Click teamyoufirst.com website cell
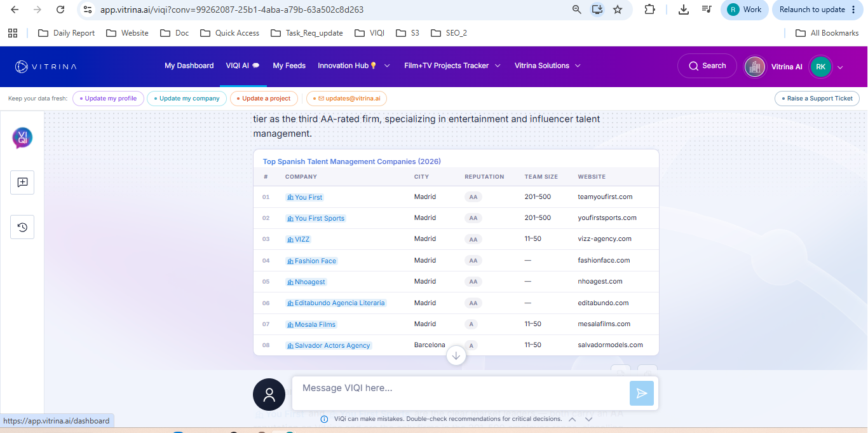Screen dimensions: 868x433 tap(605, 196)
